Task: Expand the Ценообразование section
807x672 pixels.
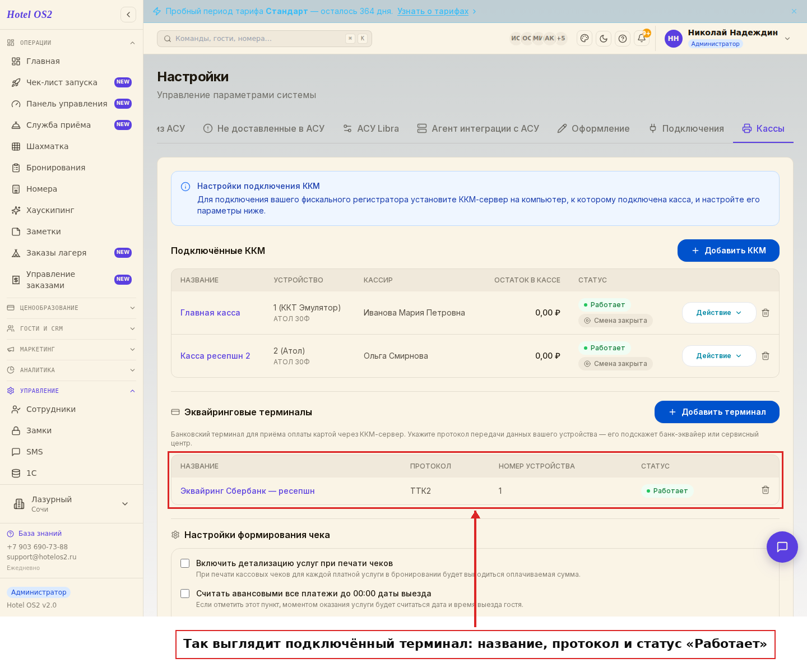Action: pos(72,308)
